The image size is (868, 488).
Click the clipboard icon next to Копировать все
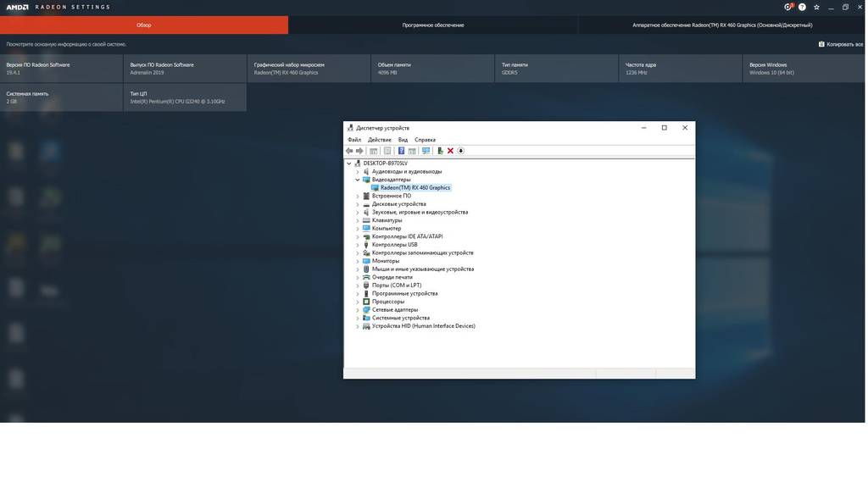[821, 44]
